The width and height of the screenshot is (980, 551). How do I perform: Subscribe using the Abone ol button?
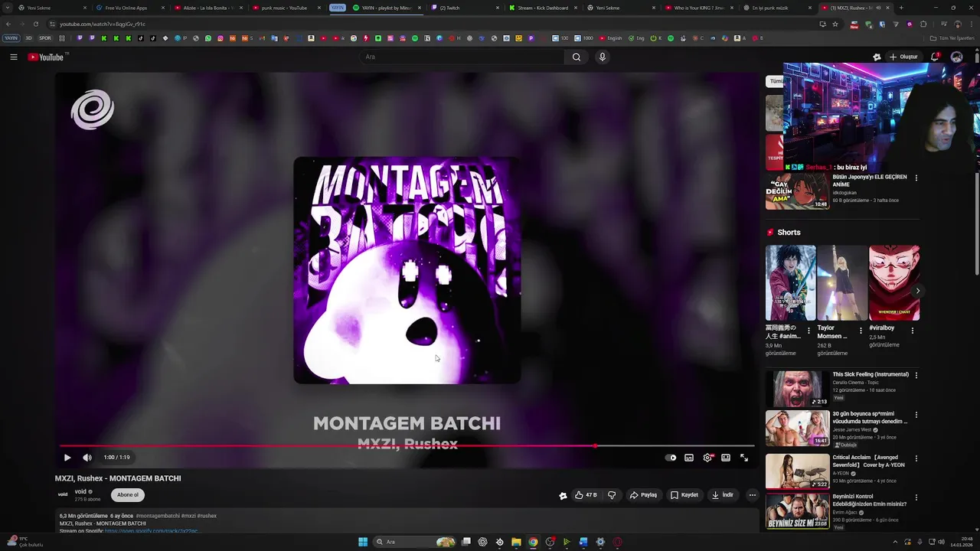[128, 494]
